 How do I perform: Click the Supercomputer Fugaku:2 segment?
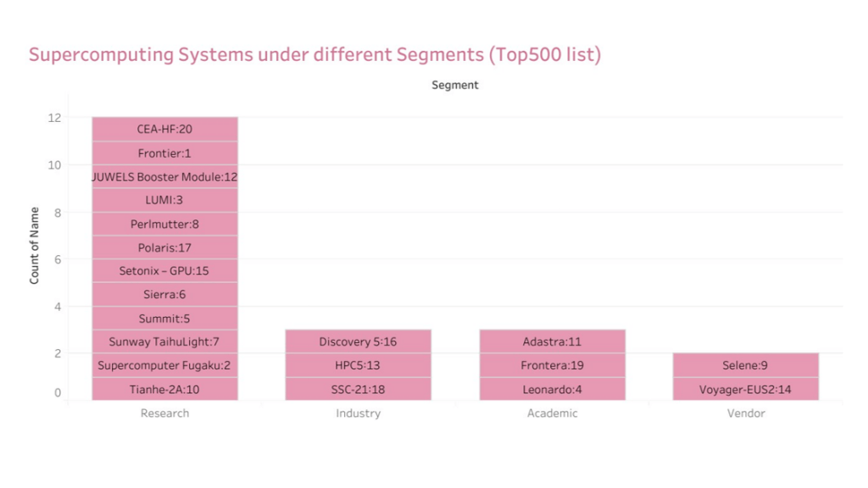pyautogui.click(x=164, y=365)
